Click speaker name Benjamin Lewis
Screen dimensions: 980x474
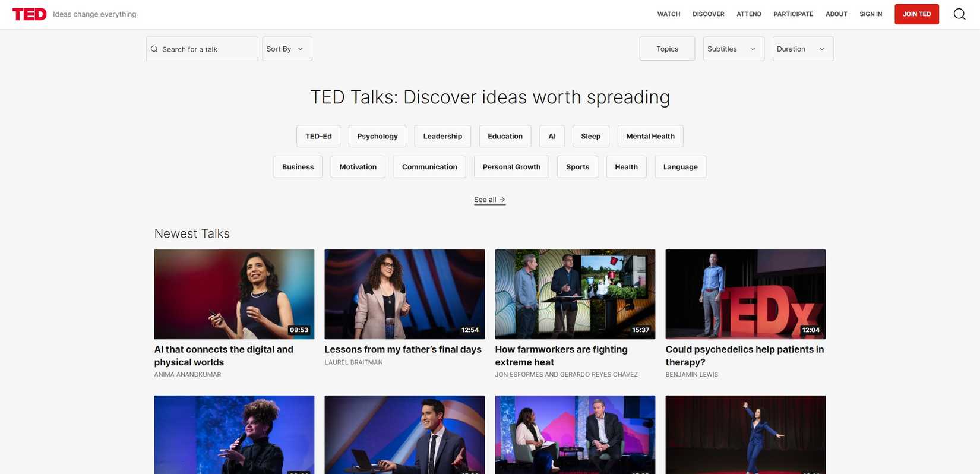tap(692, 375)
